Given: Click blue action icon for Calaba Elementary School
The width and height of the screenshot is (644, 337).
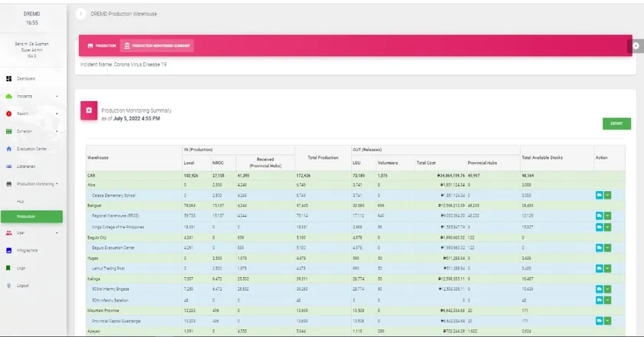Looking at the screenshot, I should [600, 195].
